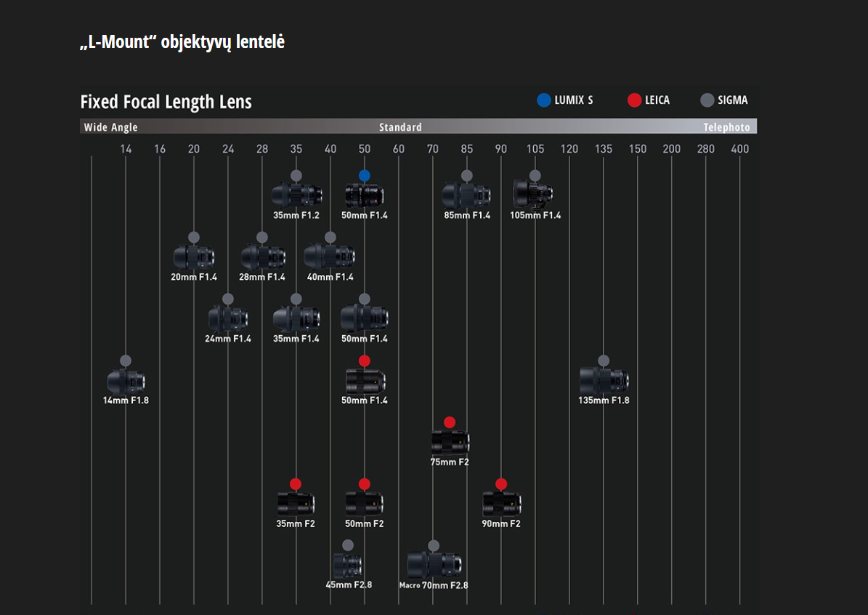The width and height of the screenshot is (868, 615).
Task: Click the 45mm F2.8 lens image
Action: 348,566
